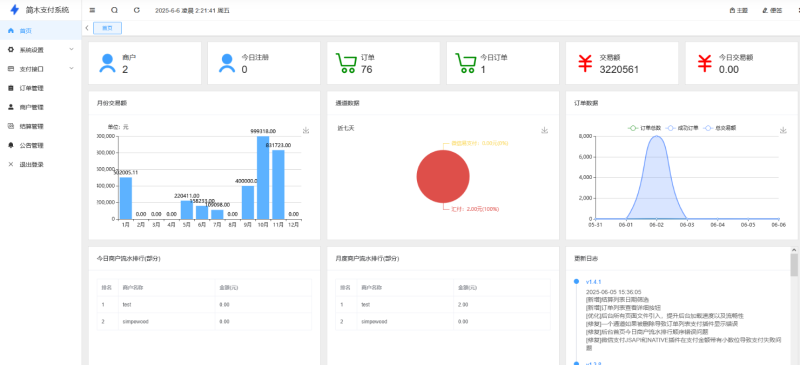
Task: Click the 1月 bar in monthly chart
Action: pos(126,198)
